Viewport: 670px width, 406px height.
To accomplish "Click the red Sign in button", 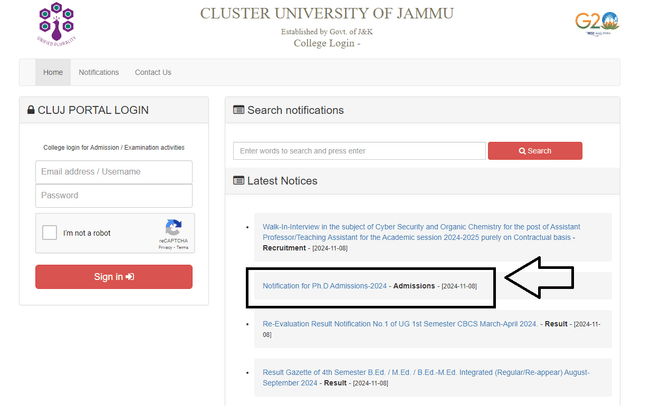I will tap(114, 277).
